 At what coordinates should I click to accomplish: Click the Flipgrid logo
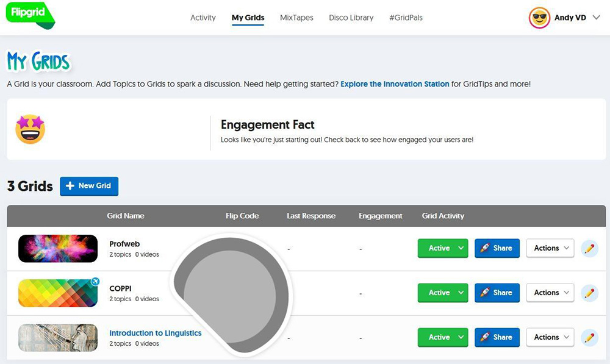pos(30,15)
